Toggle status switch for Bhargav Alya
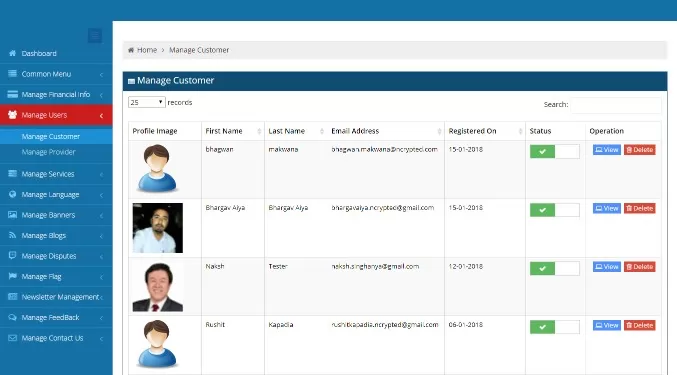This screenshot has height=375, width=677. pyautogui.click(x=554, y=210)
